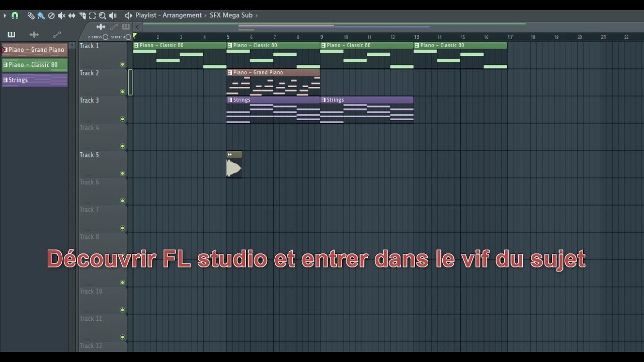Select Piano - Classic 80 in picker
The height and width of the screenshot is (362, 644).
pyautogui.click(x=35, y=65)
